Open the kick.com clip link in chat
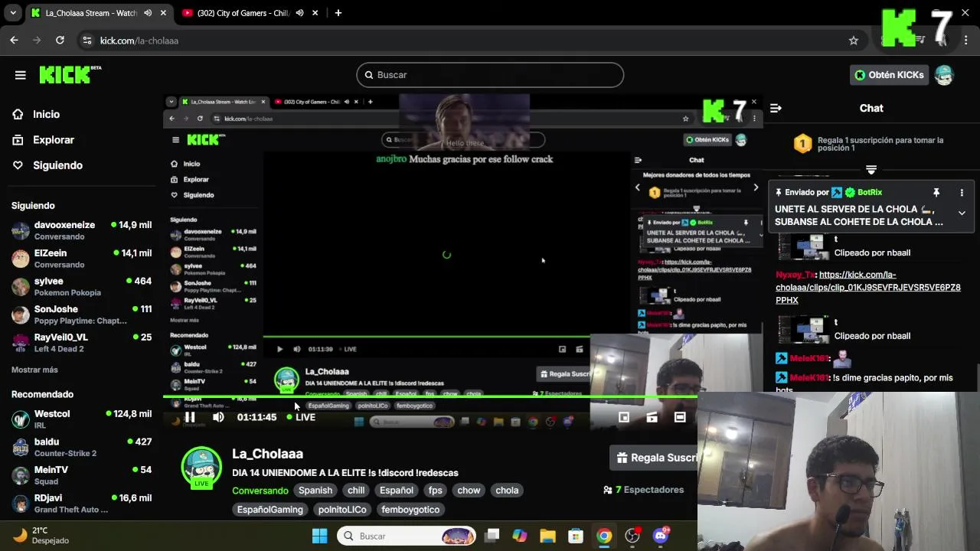 (x=867, y=287)
